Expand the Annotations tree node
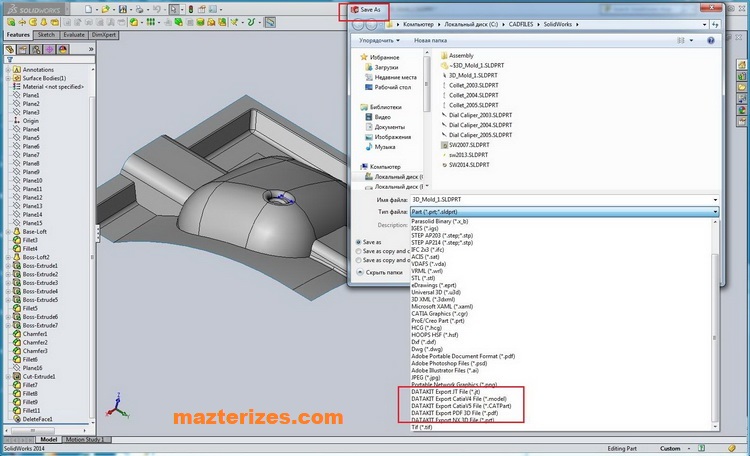The image size is (750, 456). [x=8, y=70]
